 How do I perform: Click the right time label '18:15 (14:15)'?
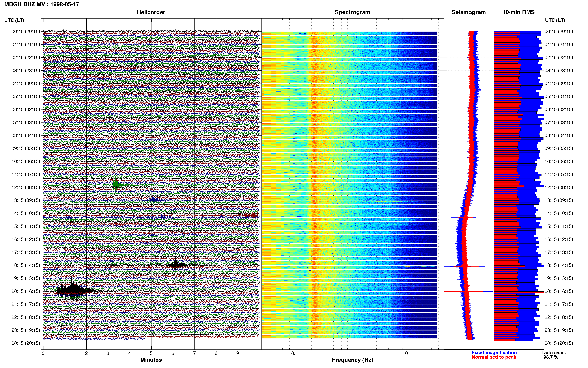tap(559, 265)
